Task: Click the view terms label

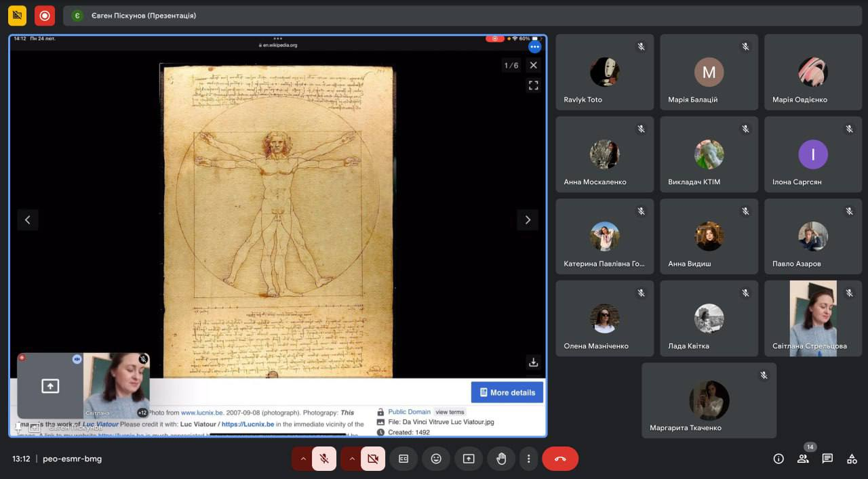Action: (x=450, y=412)
